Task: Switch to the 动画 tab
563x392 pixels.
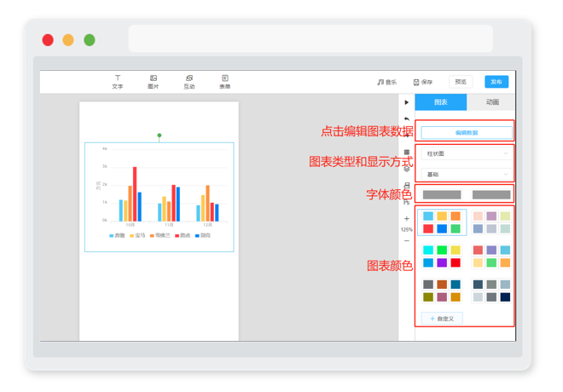Action: (x=492, y=102)
